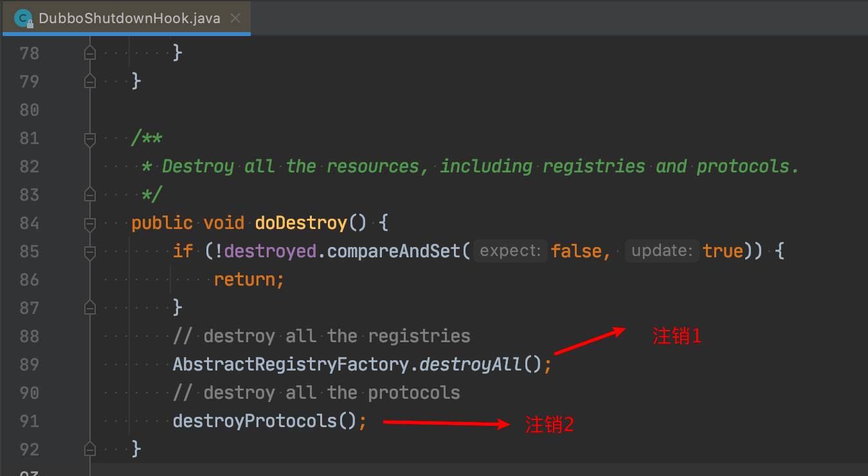Collapse the fold marker at line 79

coord(90,81)
